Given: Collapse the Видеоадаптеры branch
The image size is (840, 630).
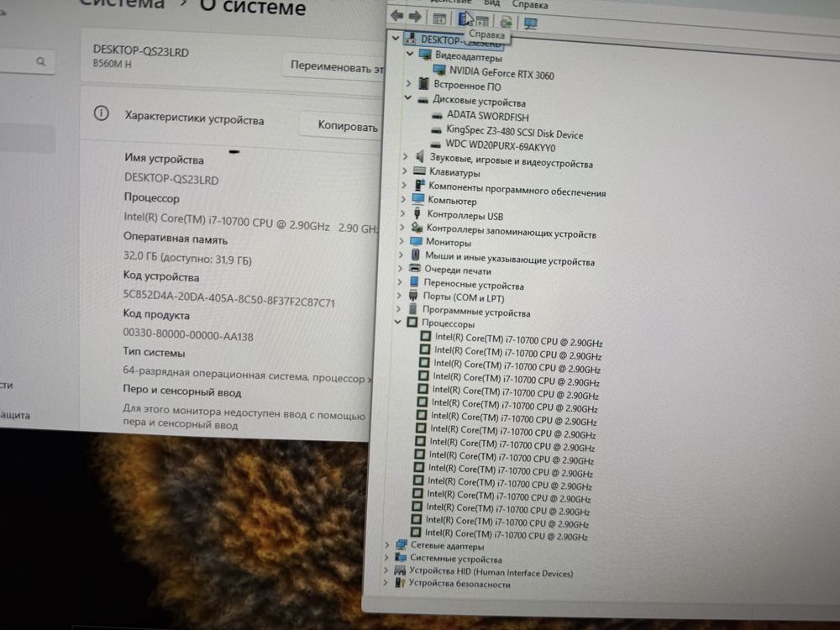Looking at the screenshot, I should 410,54.
